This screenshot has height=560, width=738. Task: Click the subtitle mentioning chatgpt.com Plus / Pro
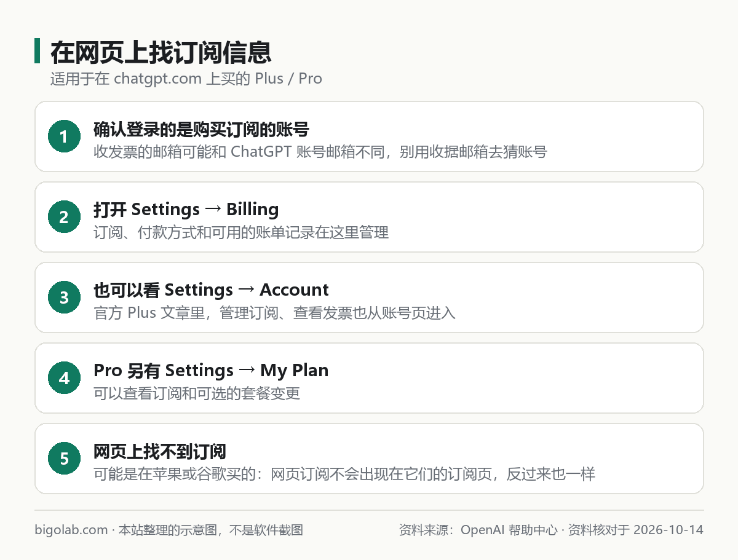coord(186,79)
